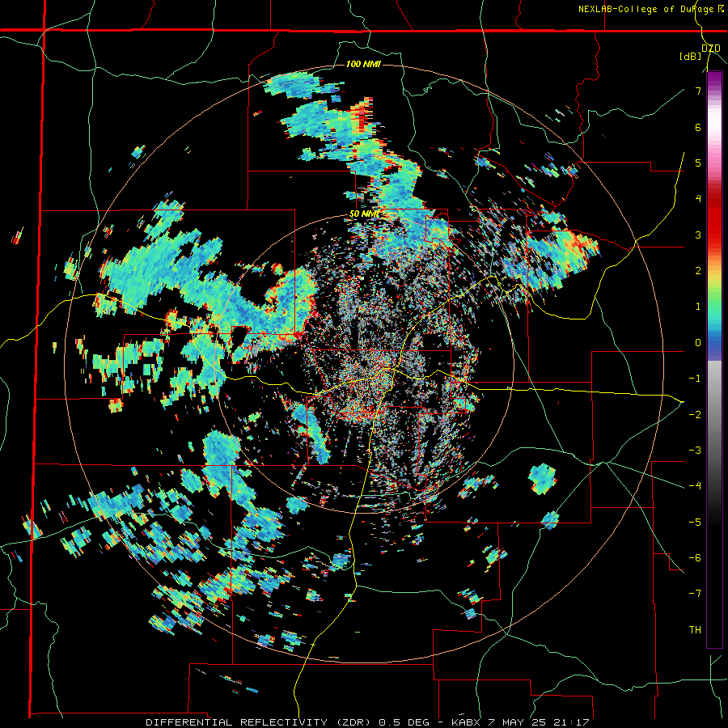Select the 6 tick label on legend
728x728 pixels.
click(698, 127)
